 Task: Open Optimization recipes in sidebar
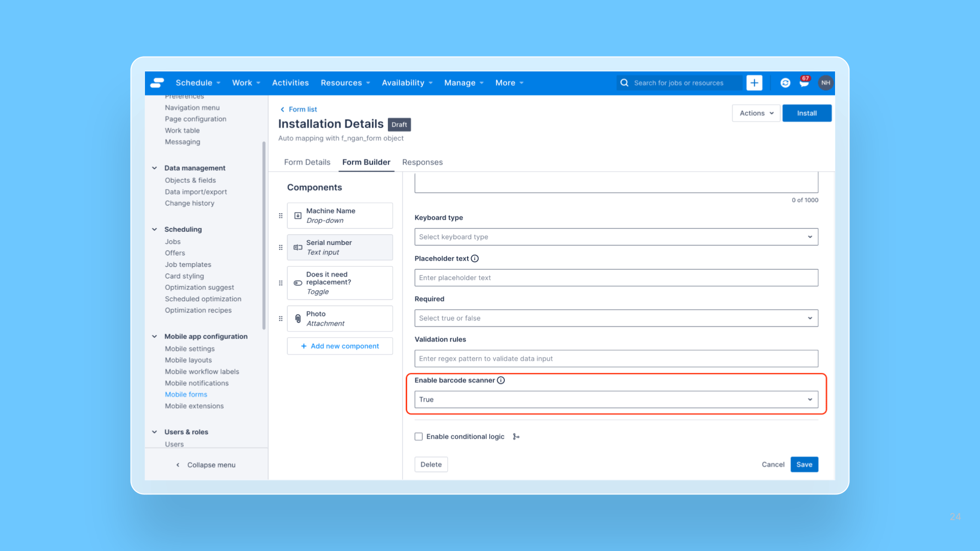198,311
